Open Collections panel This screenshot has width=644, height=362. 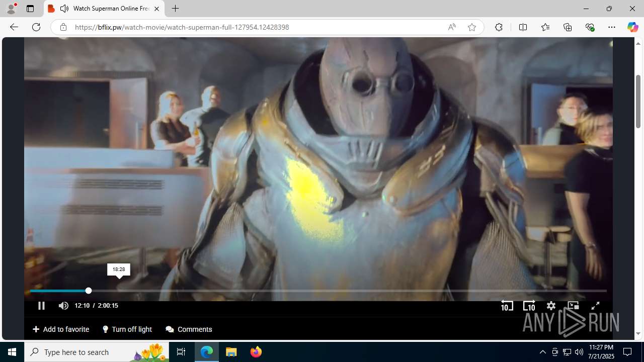(568, 27)
